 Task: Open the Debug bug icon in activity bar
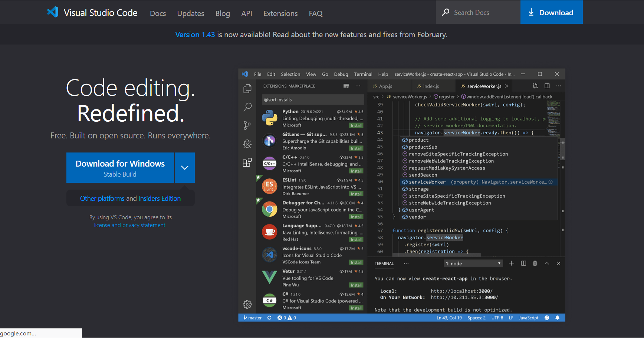(x=247, y=144)
